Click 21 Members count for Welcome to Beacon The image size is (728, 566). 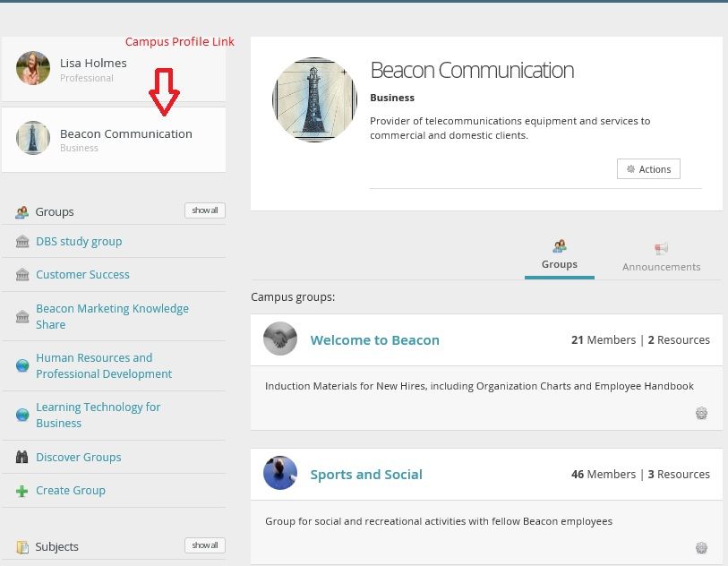(x=604, y=340)
